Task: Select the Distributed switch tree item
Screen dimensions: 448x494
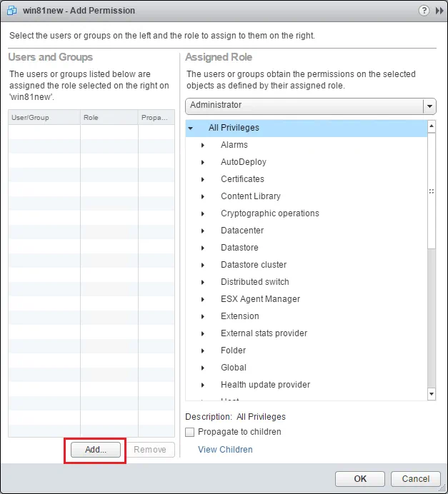Action: tap(254, 282)
